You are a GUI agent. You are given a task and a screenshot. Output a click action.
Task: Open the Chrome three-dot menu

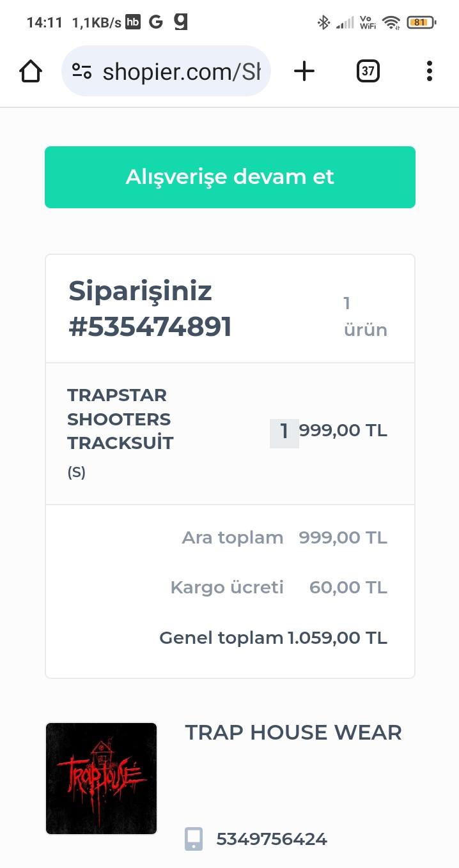[x=429, y=71]
